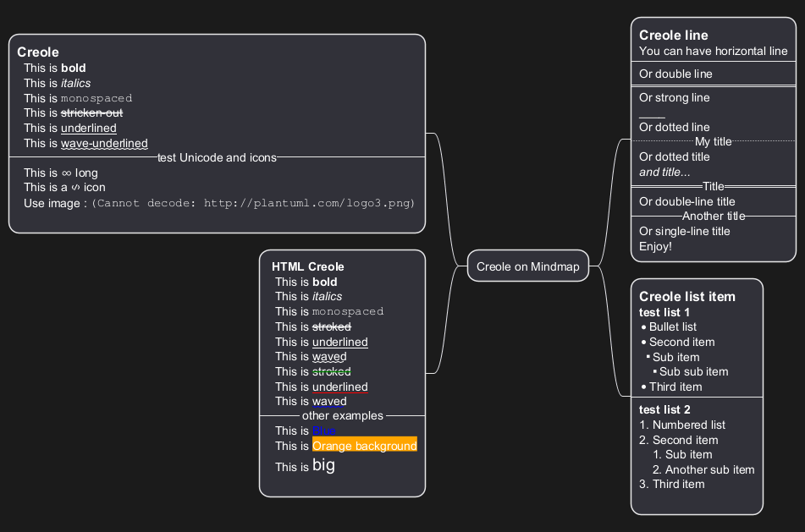The width and height of the screenshot is (805, 532).
Task: Click the "stricken-out" text in the Creole node
Action: (x=91, y=113)
